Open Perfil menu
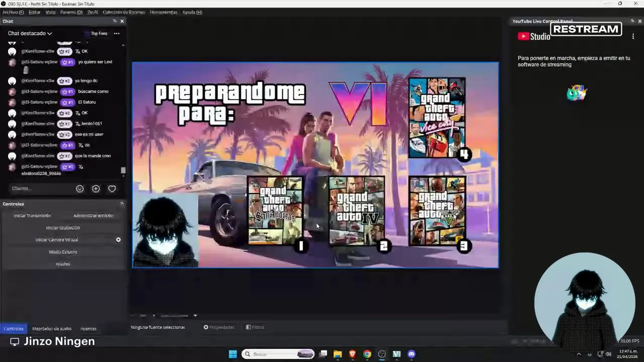644x362 pixels. [x=93, y=12]
